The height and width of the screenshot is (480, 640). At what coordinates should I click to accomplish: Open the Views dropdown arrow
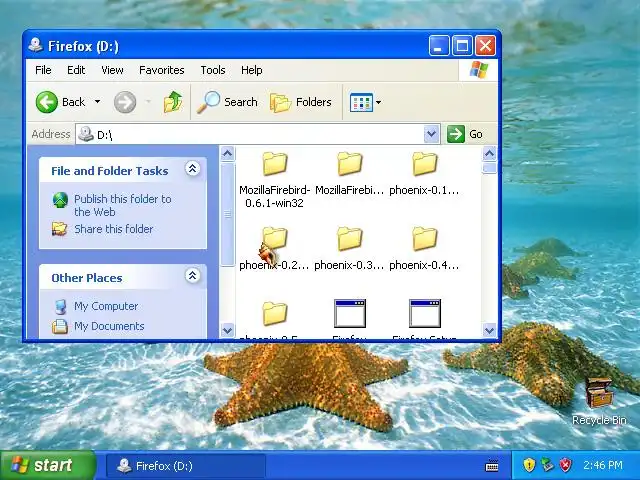[378, 102]
